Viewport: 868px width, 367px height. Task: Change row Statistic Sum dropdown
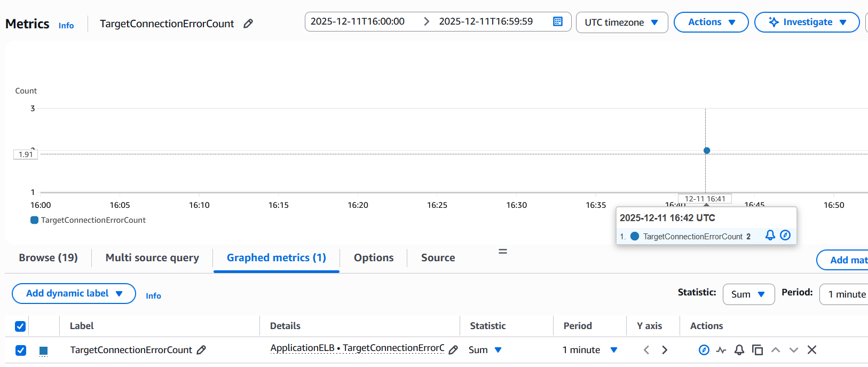tap(485, 350)
